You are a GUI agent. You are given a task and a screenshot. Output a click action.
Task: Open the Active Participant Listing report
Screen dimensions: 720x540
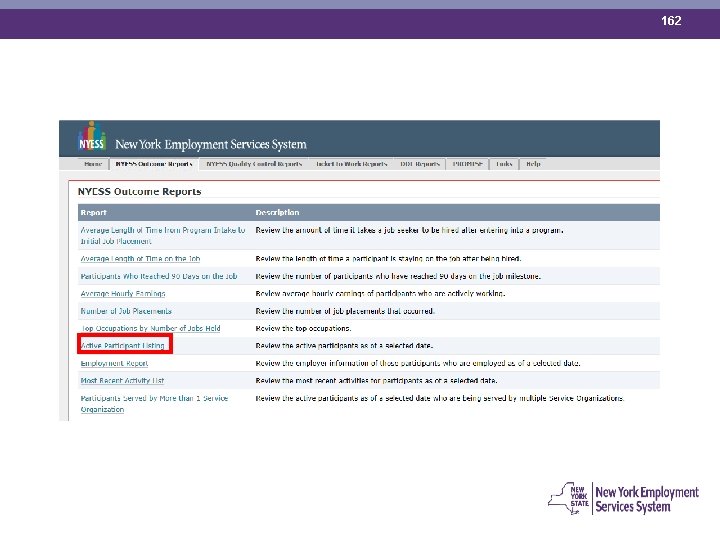tap(123, 345)
